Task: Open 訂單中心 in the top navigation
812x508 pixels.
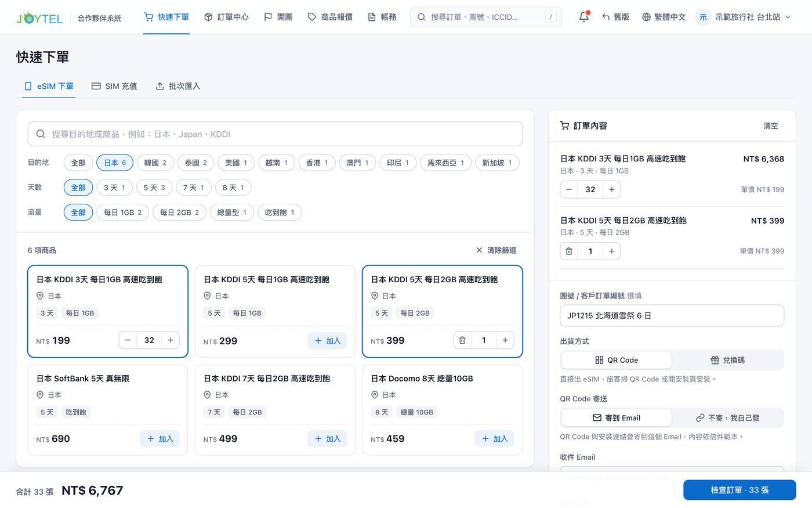Action: coord(226,17)
